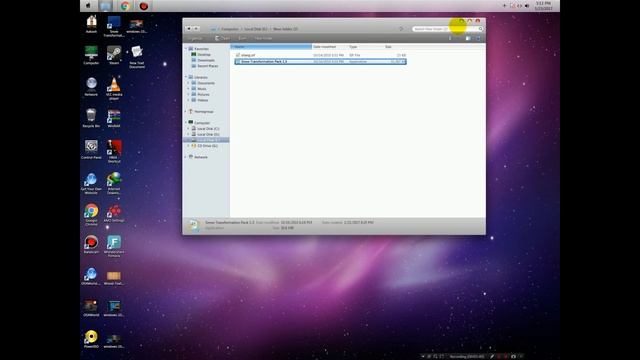640x360 pixels.
Task: Open the Organize toolbar menu
Action: [196, 38]
